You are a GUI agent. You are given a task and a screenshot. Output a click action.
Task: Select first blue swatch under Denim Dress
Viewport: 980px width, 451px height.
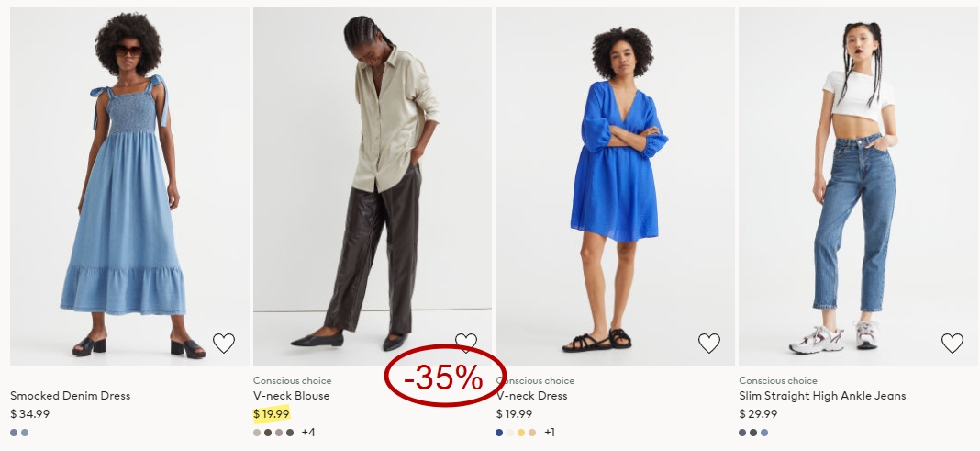[x=14, y=433]
